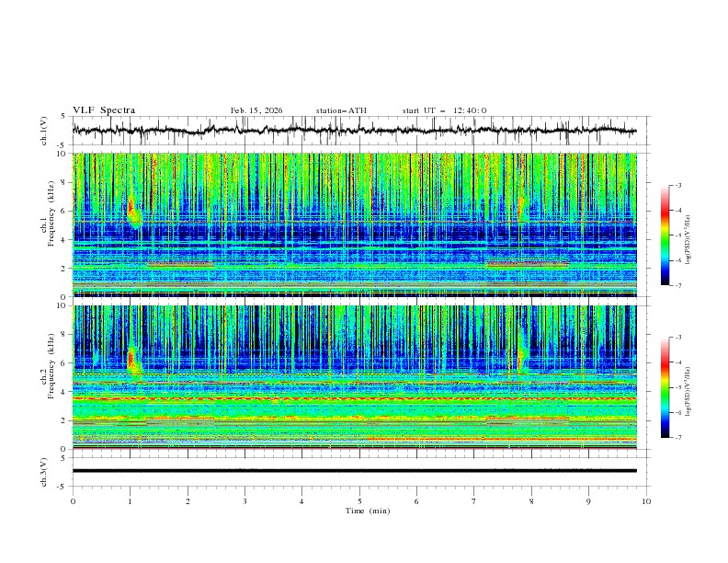Click the burst near 7.8 min in ch.1 spectrogram
This screenshot has width=728, height=563.
(x=521, y=206)
